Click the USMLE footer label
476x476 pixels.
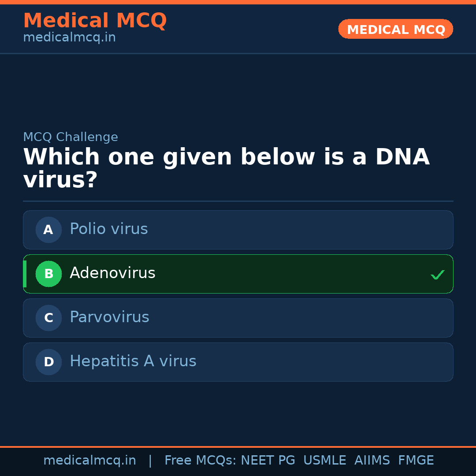point(324,461)
